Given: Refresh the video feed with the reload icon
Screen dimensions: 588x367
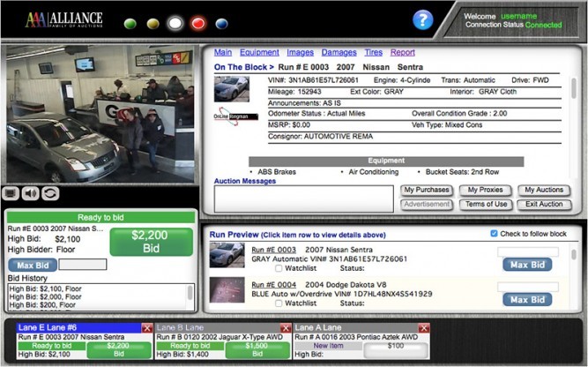Looking at the screenshot, I should [50, 193].
